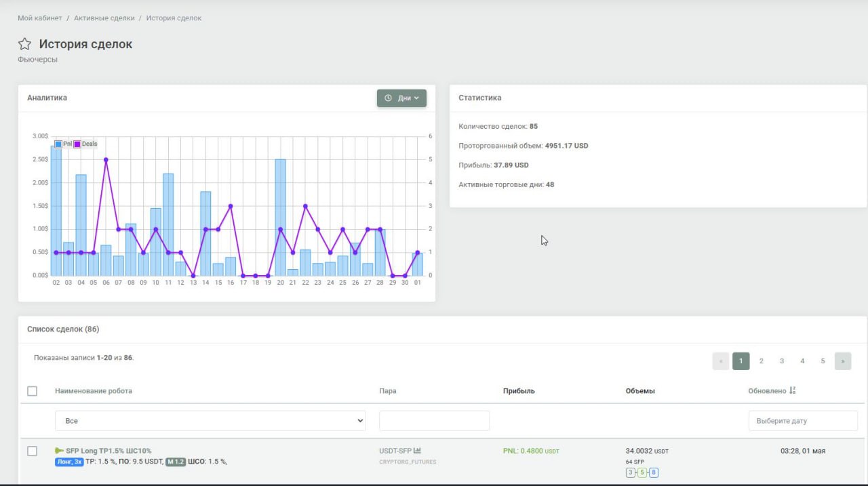The height and width of the screenshot is (486, 868).
Task: Toggle the Pnl legend swatch in the chart
Action: 59,144
